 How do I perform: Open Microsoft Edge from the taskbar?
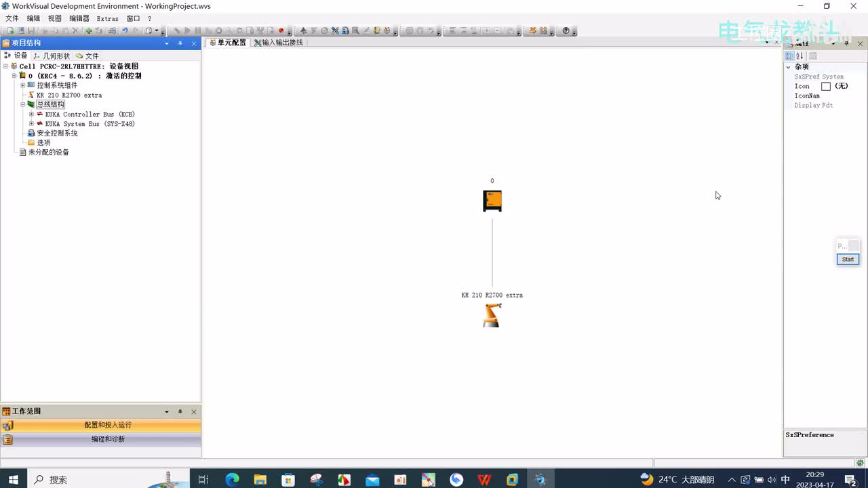click(232, 479)
